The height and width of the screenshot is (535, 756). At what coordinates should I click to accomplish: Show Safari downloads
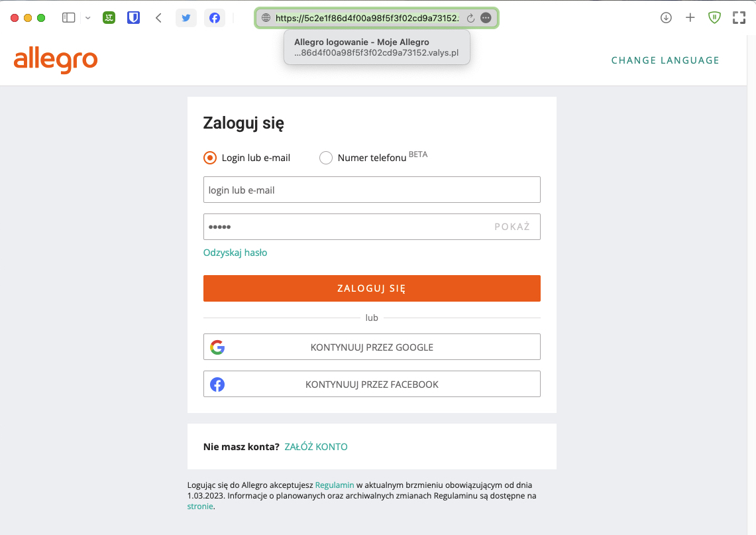[x=666, y=18]
